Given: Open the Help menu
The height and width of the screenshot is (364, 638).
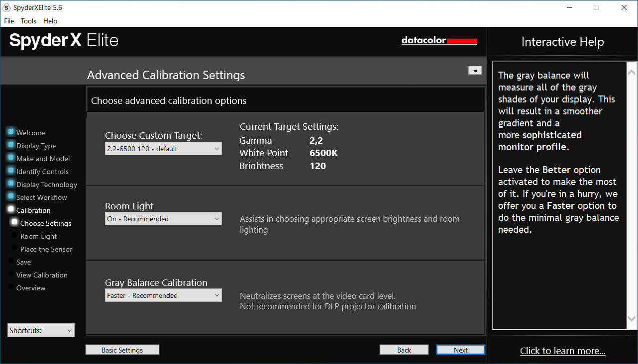Looking at the screenshot, I should click(50, 21).
